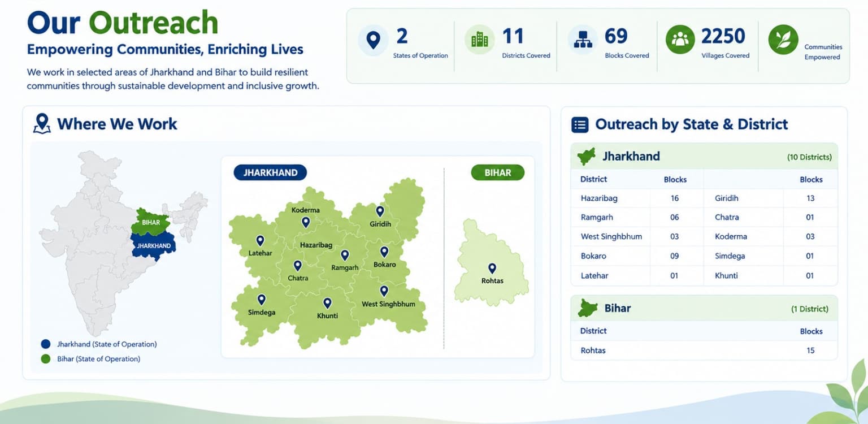Click the green BIHAR region on the India map

pyautogui.click(x=150, y=223)
